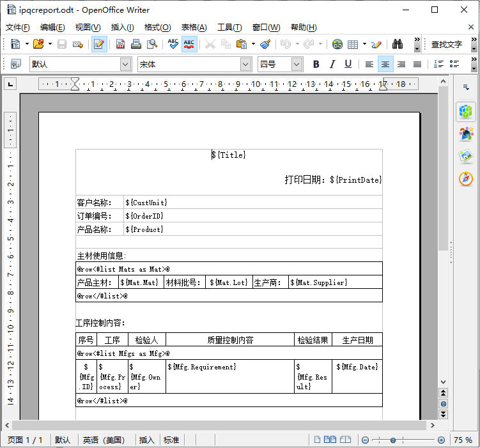Click the 75 % zoom level
Image resolution: width=480 pixels, height=448 pixels.
463,440
